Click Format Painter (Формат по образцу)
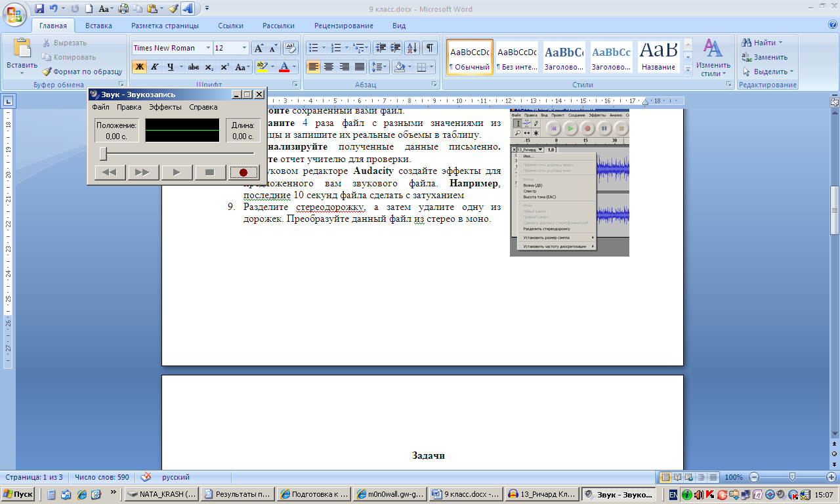Image resolution: width=840 pixels, height=504 pixels. (x=82, y=72)
